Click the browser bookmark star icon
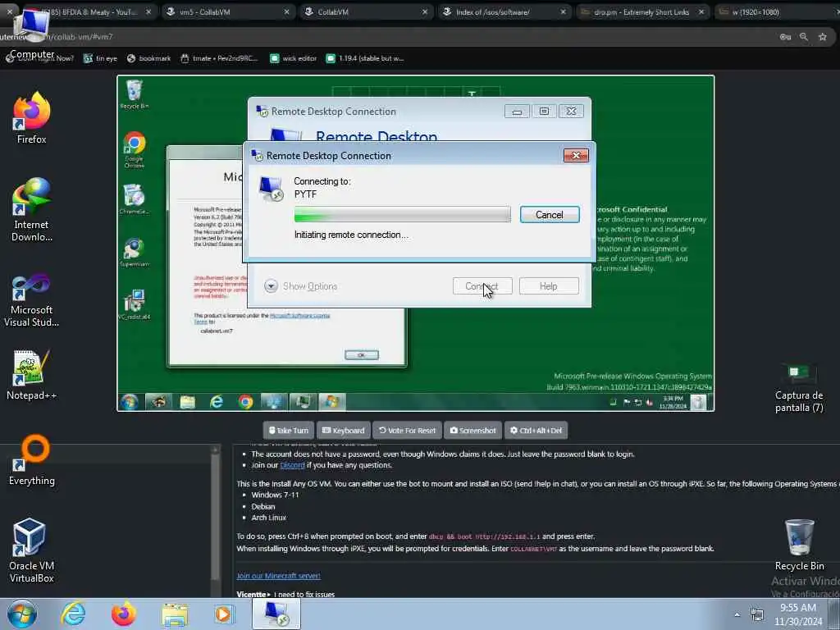This screenshot has height=630, width=840. pos(822,36)
